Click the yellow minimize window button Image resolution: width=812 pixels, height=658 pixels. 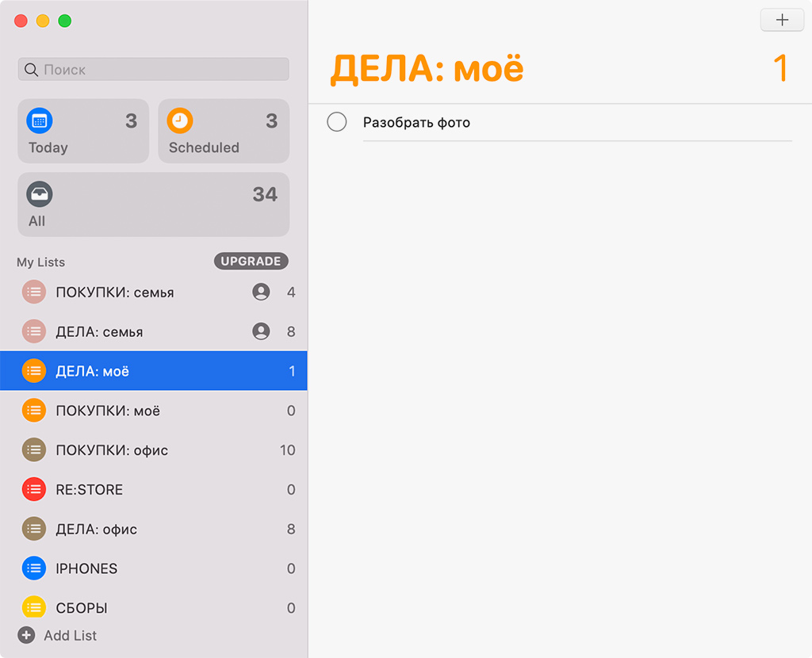(43, 21)
